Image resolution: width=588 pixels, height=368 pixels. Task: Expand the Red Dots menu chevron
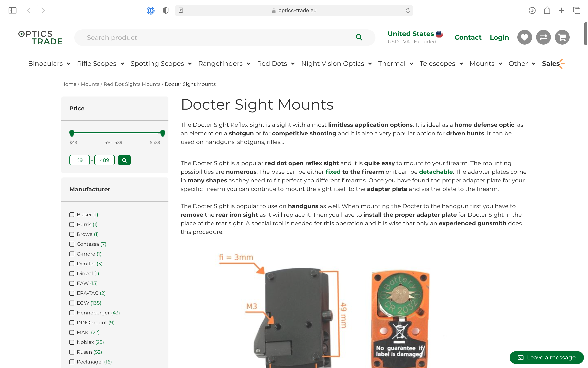point(293,64)
